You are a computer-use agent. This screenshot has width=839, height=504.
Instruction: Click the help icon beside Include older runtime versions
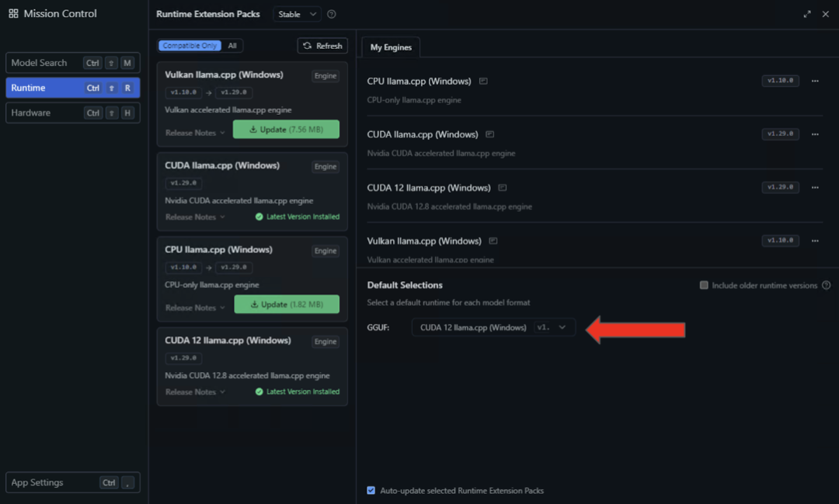click(x=826, y=285)
